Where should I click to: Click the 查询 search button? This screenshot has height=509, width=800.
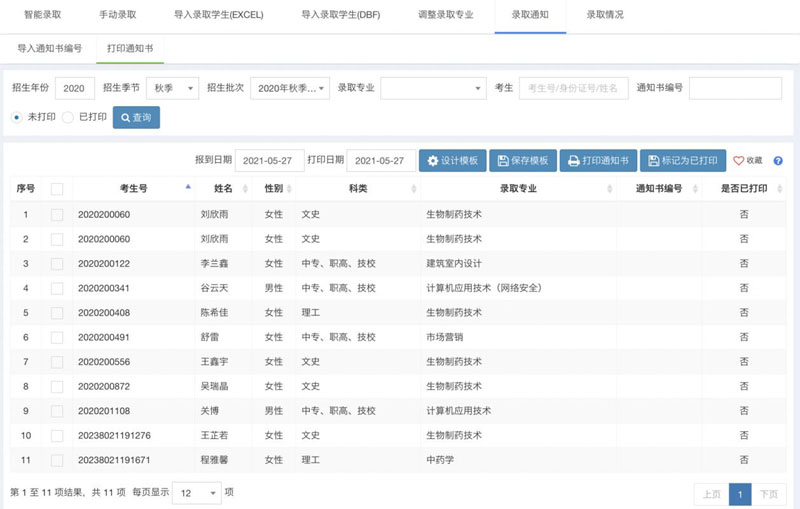point(136,117)
